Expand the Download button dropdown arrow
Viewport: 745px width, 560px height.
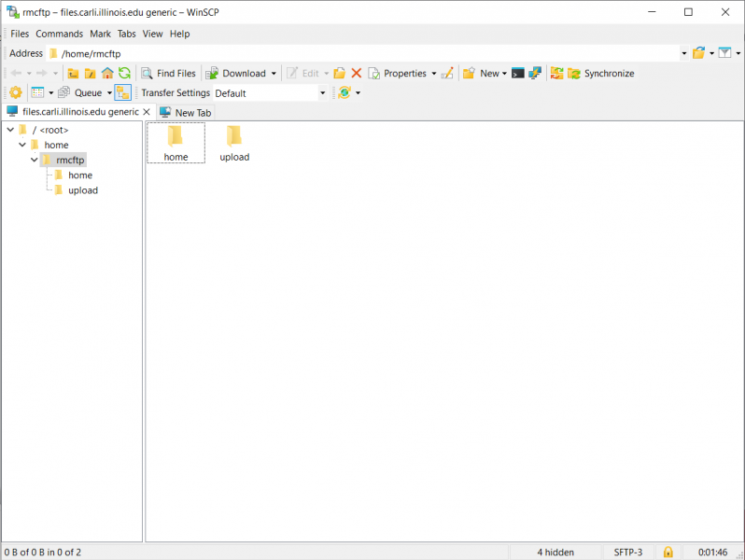[274, 74]
